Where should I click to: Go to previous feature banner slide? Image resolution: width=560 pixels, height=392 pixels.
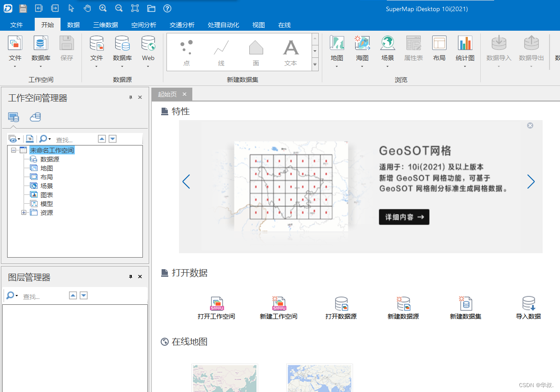[x=186, y=182]
